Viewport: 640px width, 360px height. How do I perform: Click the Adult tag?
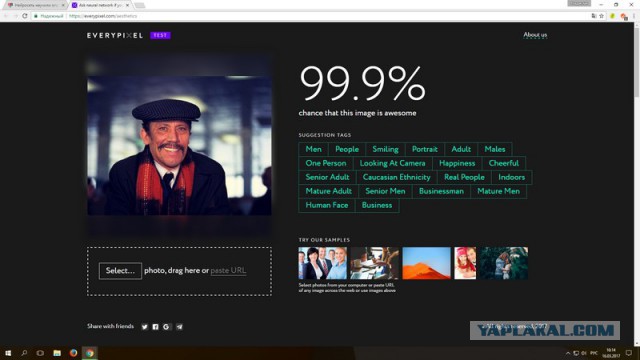(461, 149)
